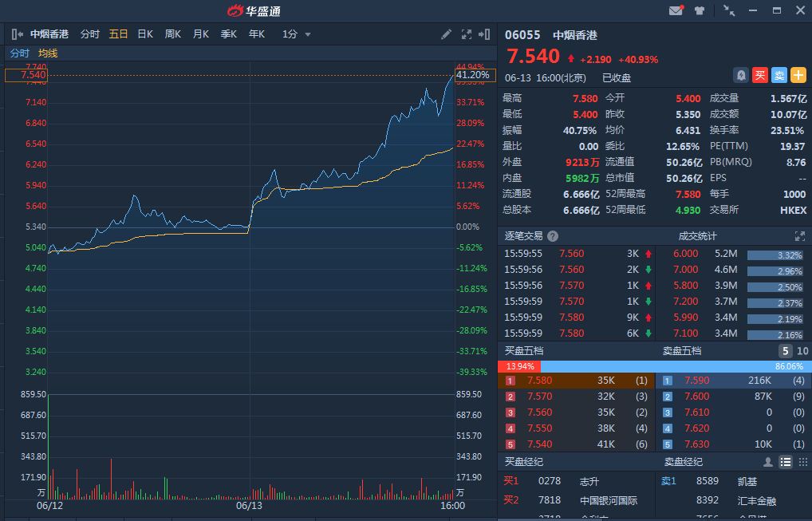Open the 成交统计 statistics tab
This screenshot has height=521, width=812.
[697, 236]
